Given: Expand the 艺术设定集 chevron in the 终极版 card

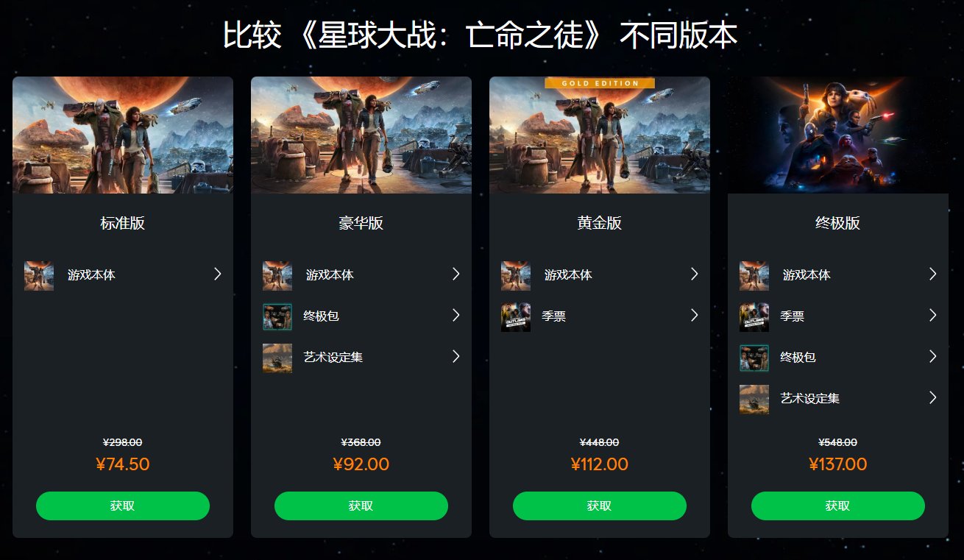Looking at the screenshot, I should point(932,397).
